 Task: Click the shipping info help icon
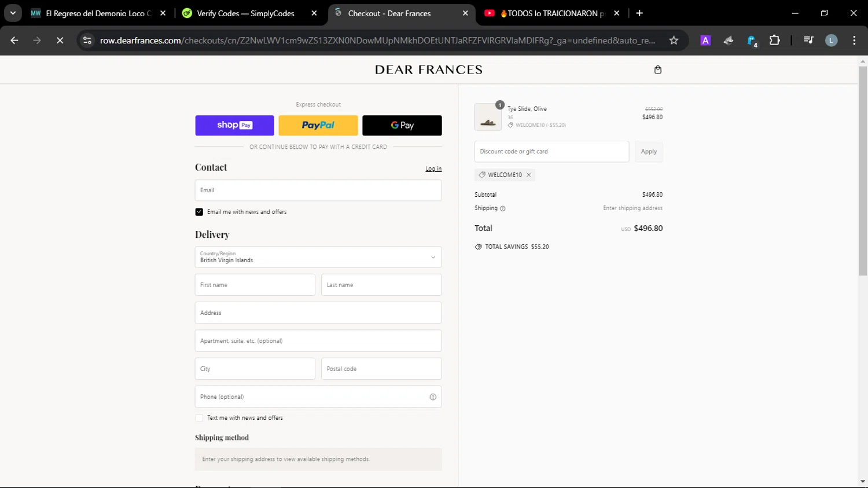502,208
